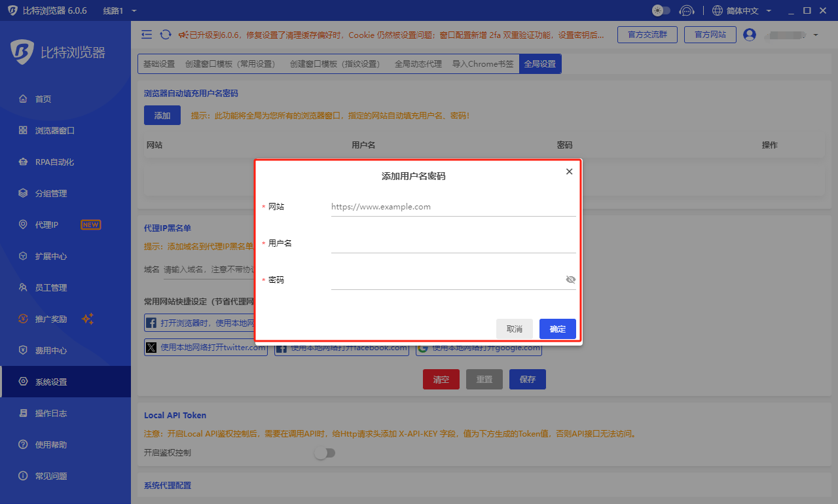Click the 用户名 input field
838x504 pixels.
[453, 243]
